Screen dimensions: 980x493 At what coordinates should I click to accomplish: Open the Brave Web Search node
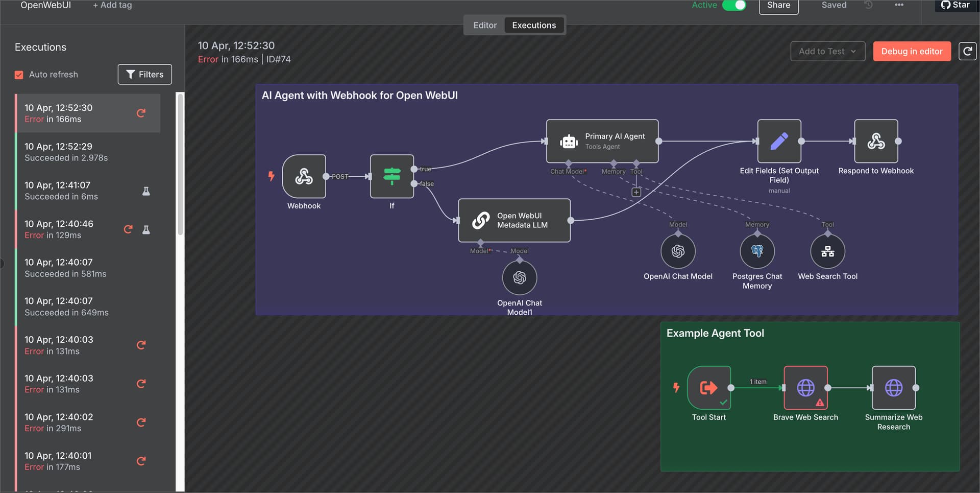[805, 388]
